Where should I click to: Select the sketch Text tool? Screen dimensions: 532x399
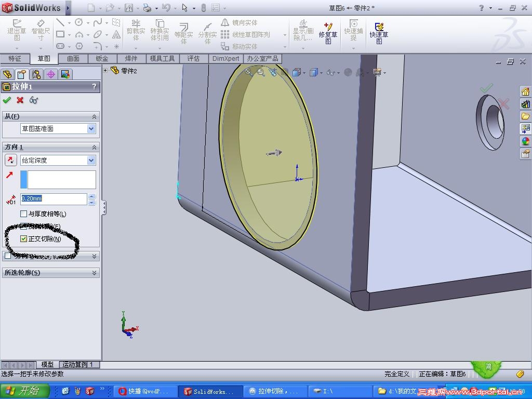[x=116, y=34]
